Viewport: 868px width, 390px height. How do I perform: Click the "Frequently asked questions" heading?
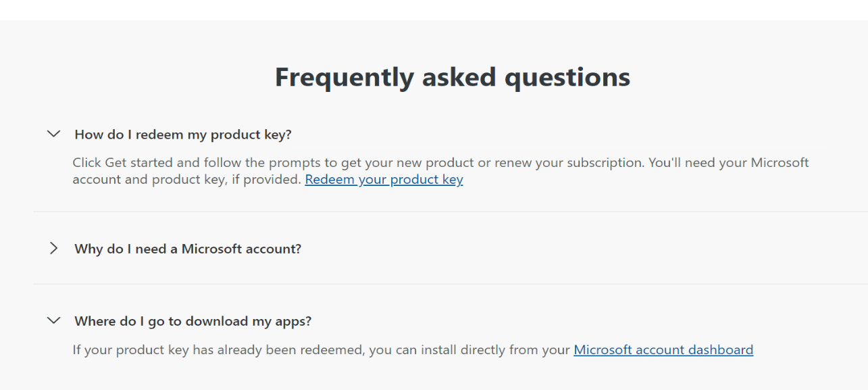click(453, 77)
